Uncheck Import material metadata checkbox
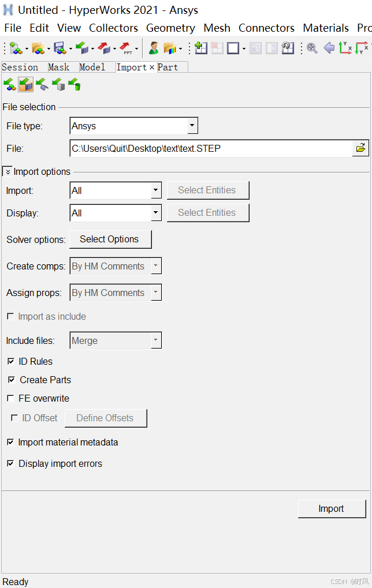Screen dimensions: 372x588 pyautogui.click(x=10, y=442)
